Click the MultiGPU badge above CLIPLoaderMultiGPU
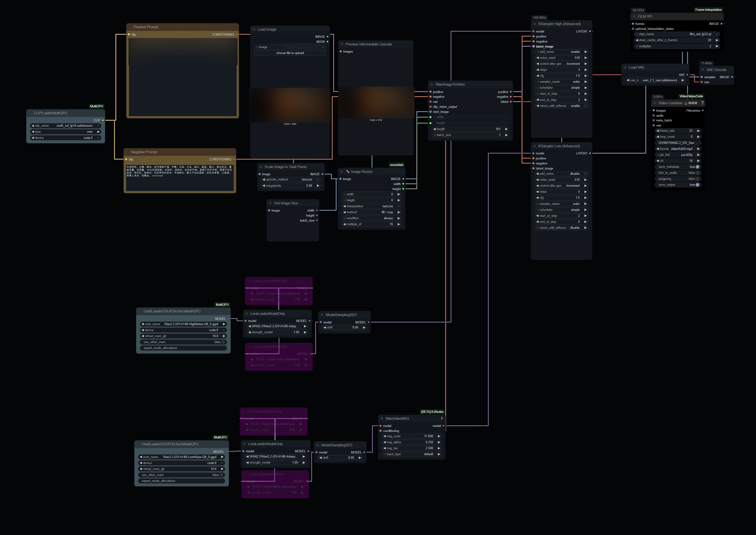 97,106
